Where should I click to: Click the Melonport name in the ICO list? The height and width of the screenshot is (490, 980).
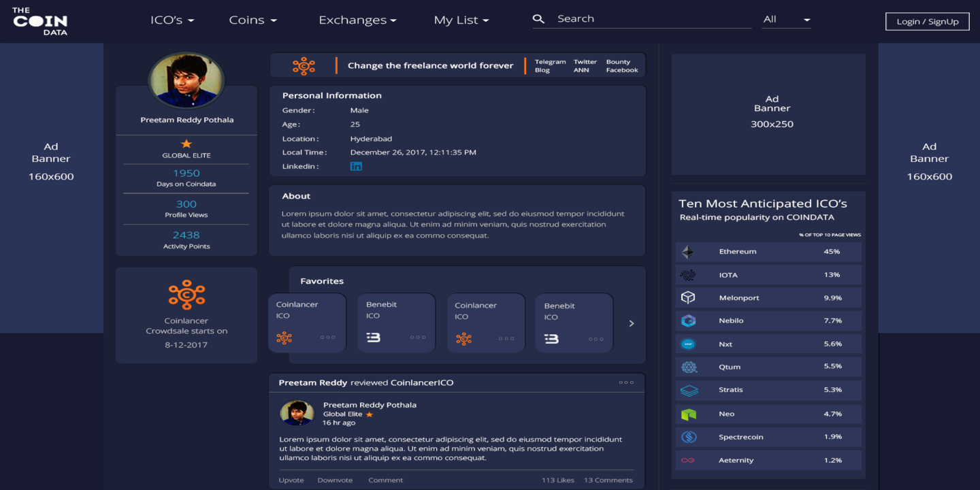tap(739, 298)
